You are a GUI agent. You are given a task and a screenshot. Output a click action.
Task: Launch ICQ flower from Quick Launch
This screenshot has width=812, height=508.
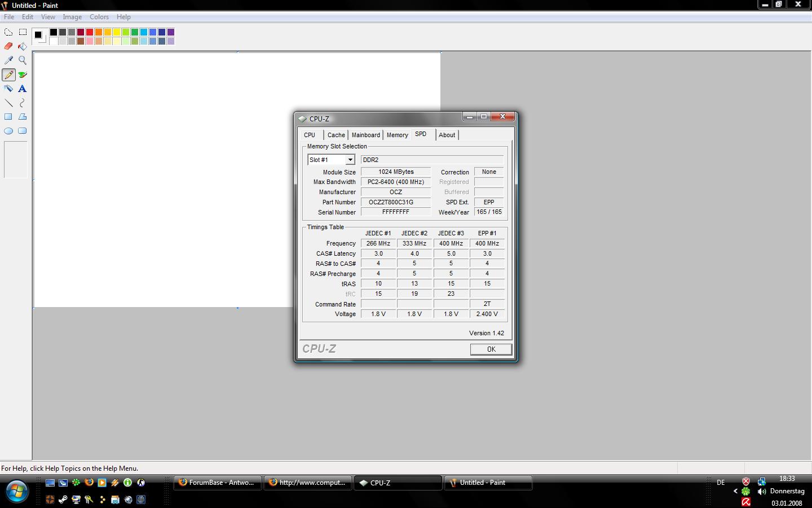point(76,483)
